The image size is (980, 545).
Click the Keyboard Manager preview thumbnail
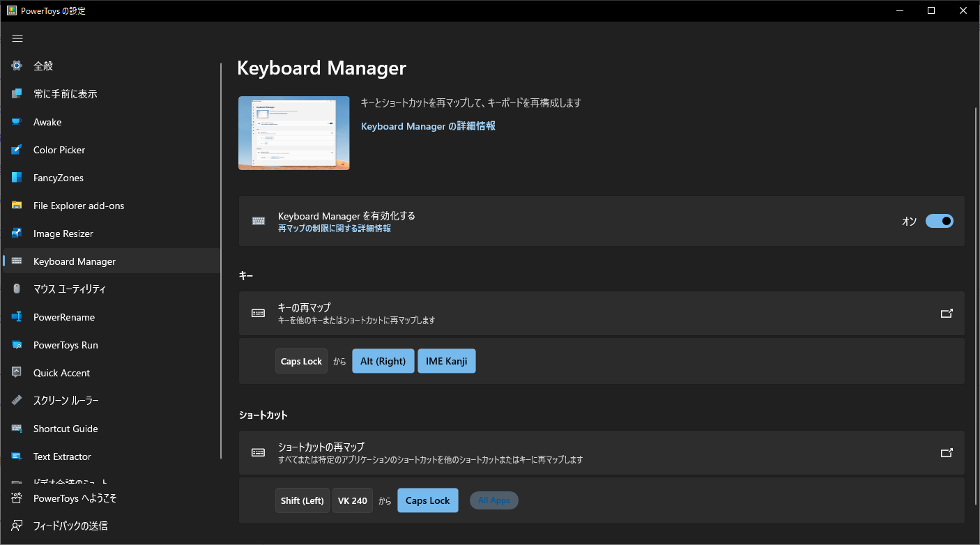[293, 133]
